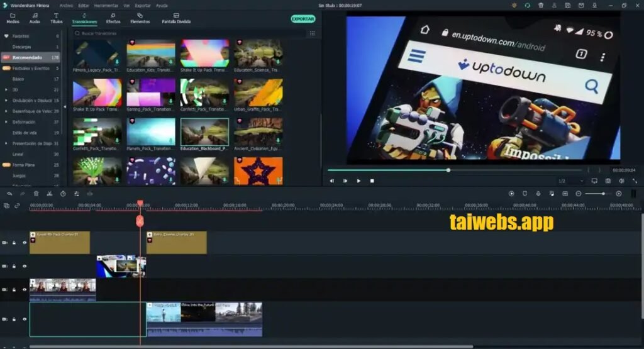The image size is (644, 349).
Task: Open the audio mixer icon
Action: [552, 194]
